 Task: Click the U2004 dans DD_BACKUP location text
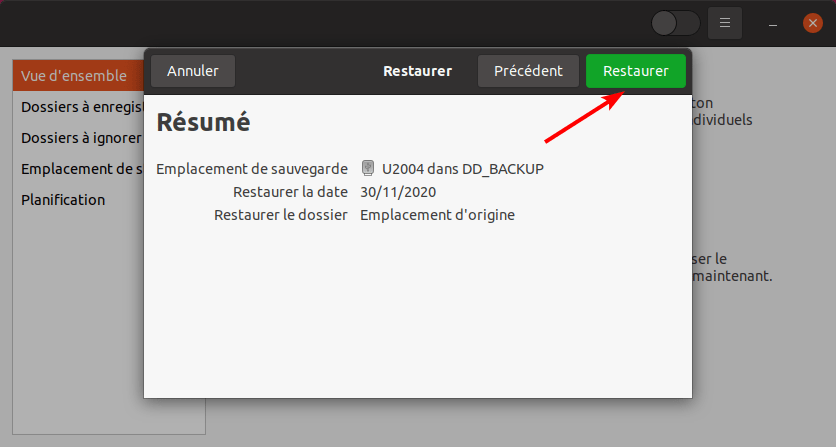click(x=462, y=168)
